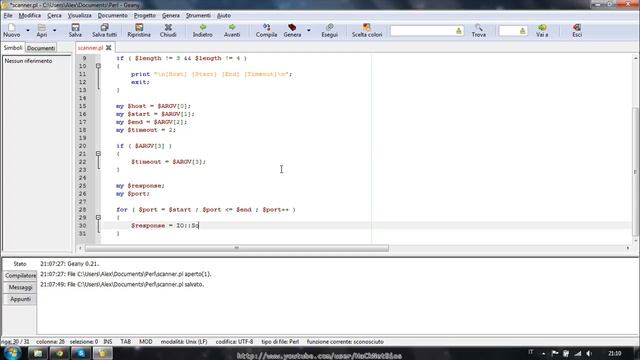
Task: Switch to the Simboli sidebar tab
Action: (x=13, y=48)
